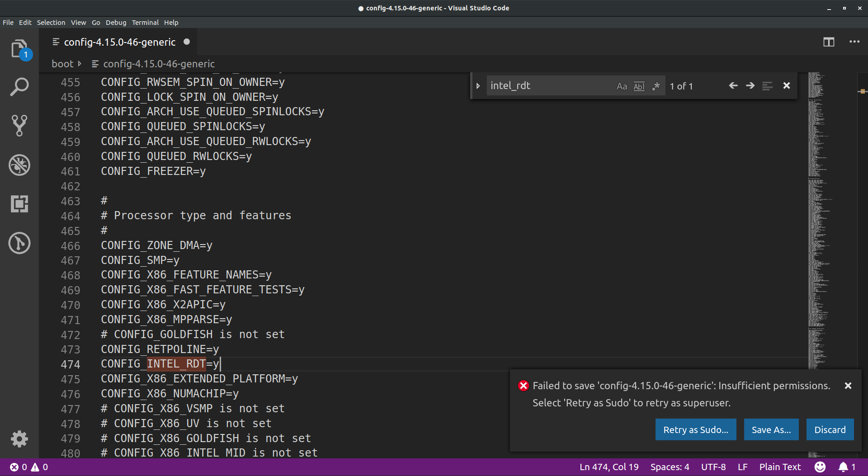Open Manage via the settings gear
868x476 pixels.
click(19, 439)
